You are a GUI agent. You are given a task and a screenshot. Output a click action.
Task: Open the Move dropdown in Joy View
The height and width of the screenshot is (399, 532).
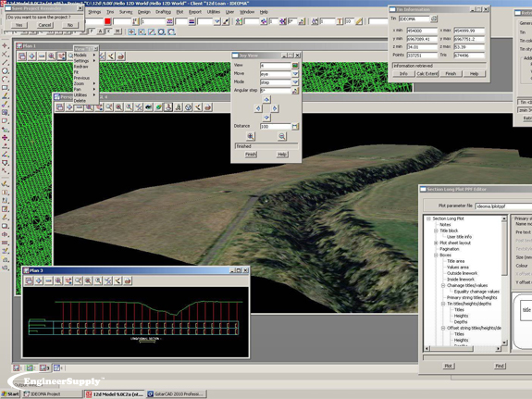(x=295, y=74)
